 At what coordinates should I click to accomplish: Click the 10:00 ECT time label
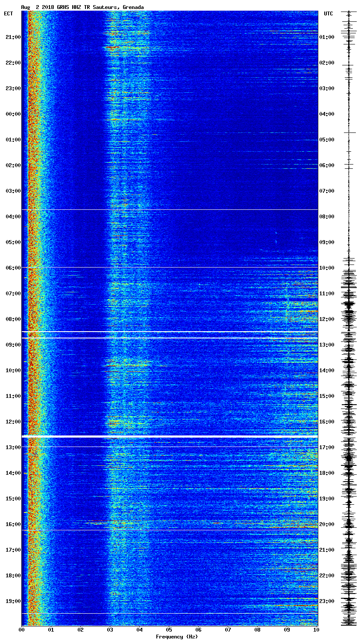(x=13, y=370)
